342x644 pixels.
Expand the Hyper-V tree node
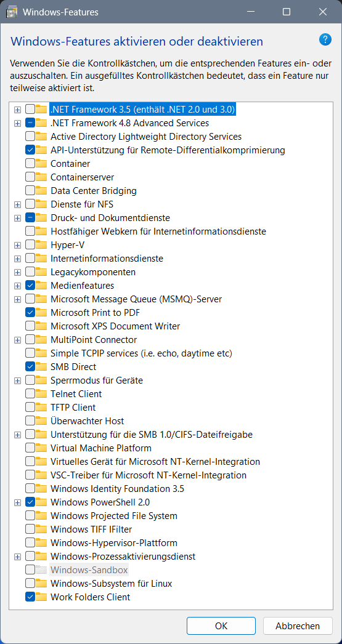coord(17,245)
